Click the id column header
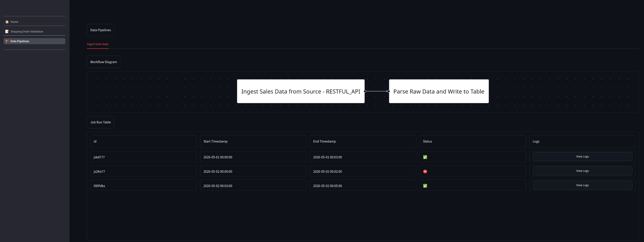Image resolution: width=644 pixels, height=242 pixels. point(143,141)
